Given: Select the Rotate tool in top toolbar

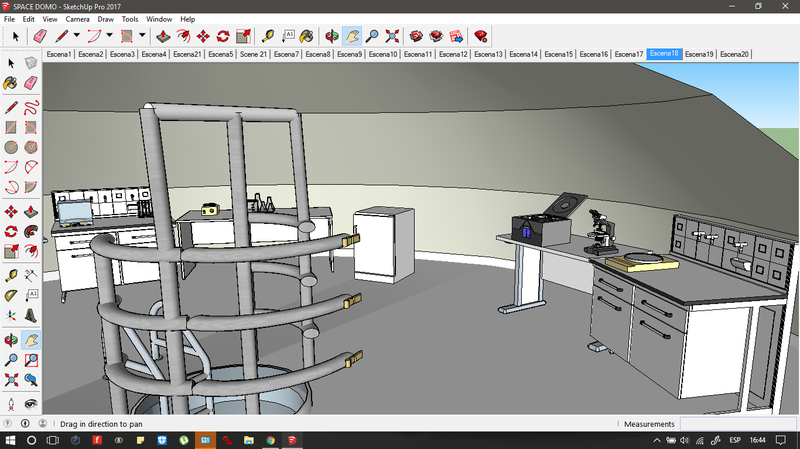Looking at the screenshot, I should [225, 36].
